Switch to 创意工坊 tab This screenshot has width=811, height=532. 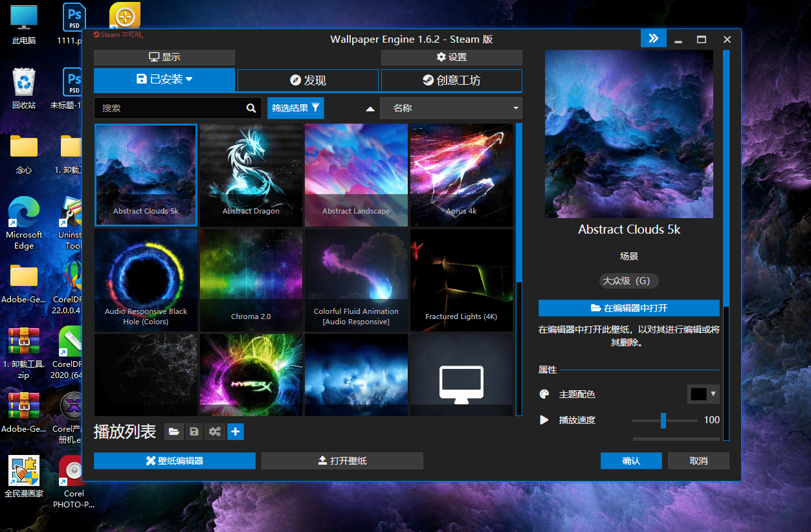click(452, 80)
